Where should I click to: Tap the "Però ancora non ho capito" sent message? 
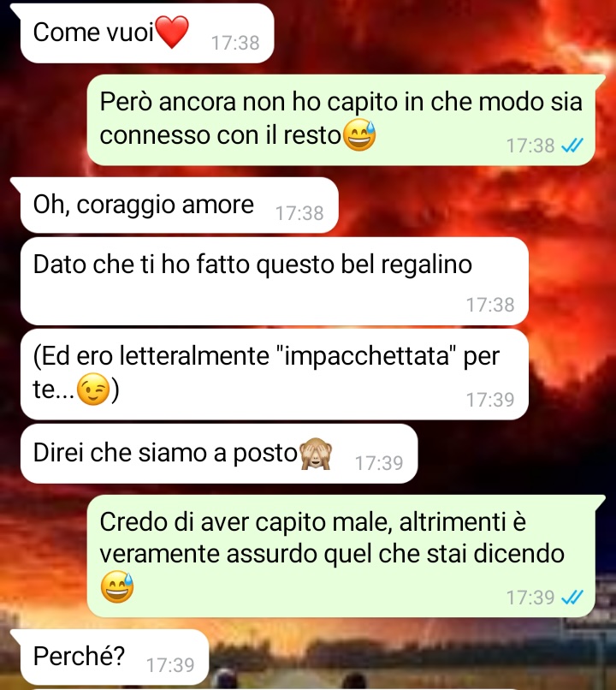point(341,120)
